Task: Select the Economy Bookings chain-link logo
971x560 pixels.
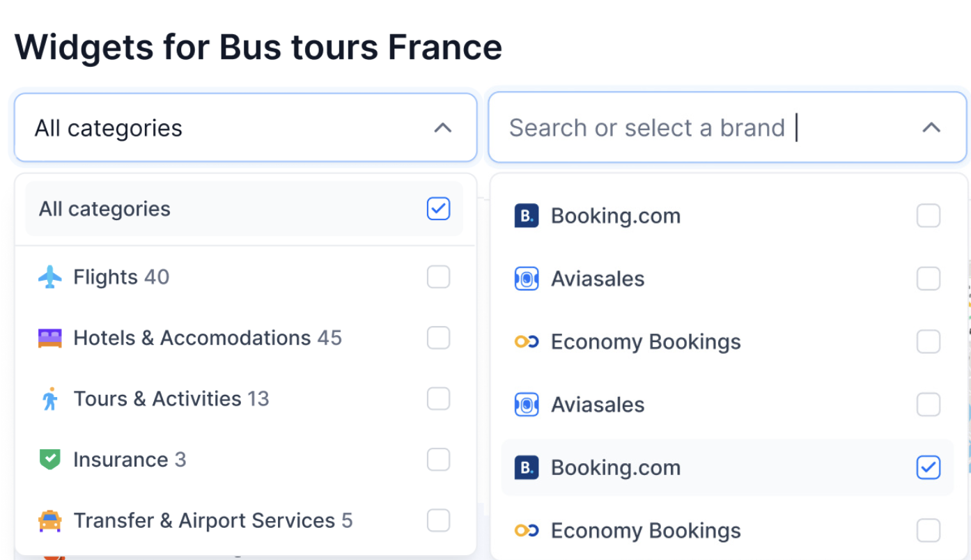Action: [527, 341]
